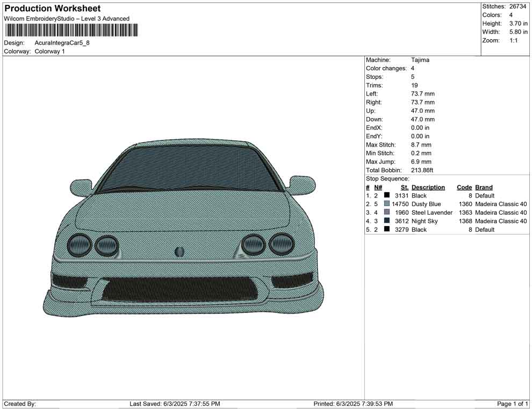Image resolution: width=532 pixels, height=409 pixels.
Task: Select the Black swatch in stop row 1
Action: 387,195
